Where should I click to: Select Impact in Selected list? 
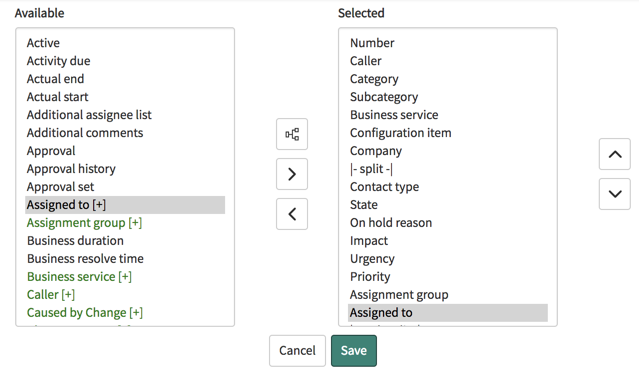pos(448,240)
